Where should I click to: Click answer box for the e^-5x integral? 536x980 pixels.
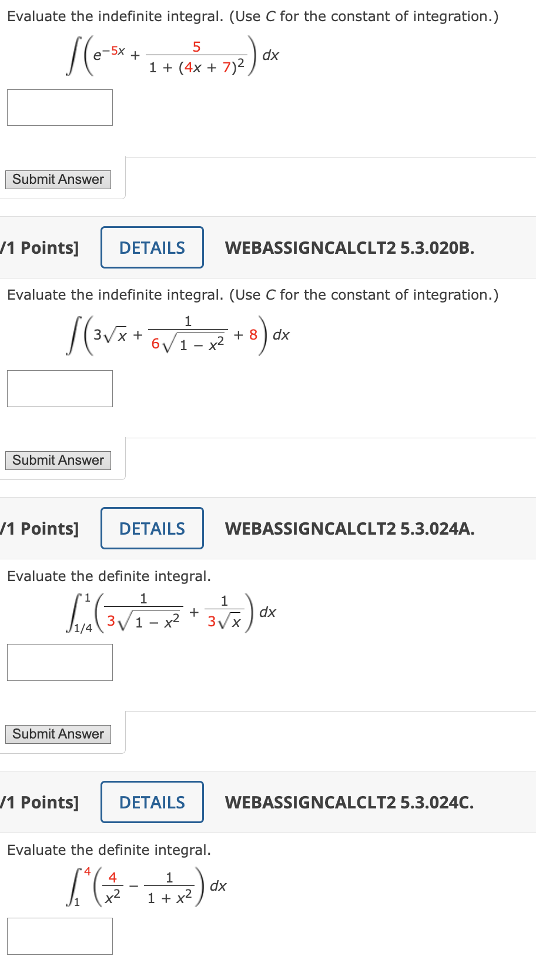(x=59, y=108)
